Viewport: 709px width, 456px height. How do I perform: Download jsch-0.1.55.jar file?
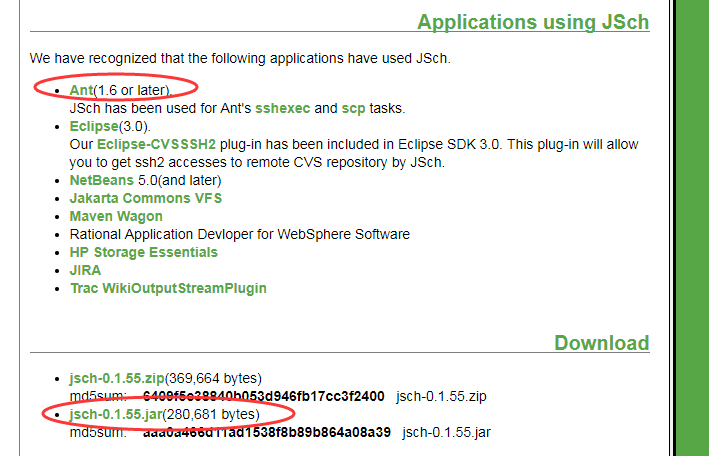pyautogui.click(x=116, y=414)
